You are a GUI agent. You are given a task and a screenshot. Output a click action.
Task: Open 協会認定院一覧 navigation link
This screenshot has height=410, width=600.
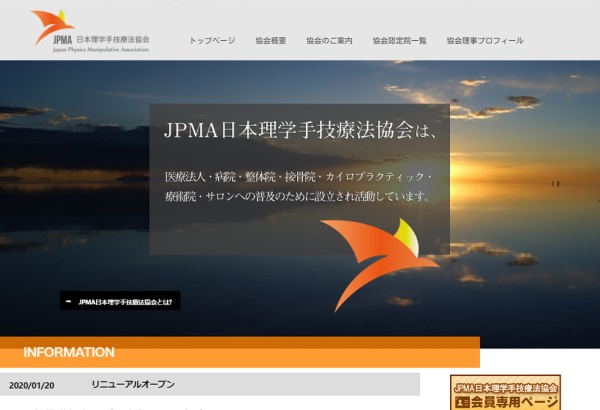click(x=399, y=41)
